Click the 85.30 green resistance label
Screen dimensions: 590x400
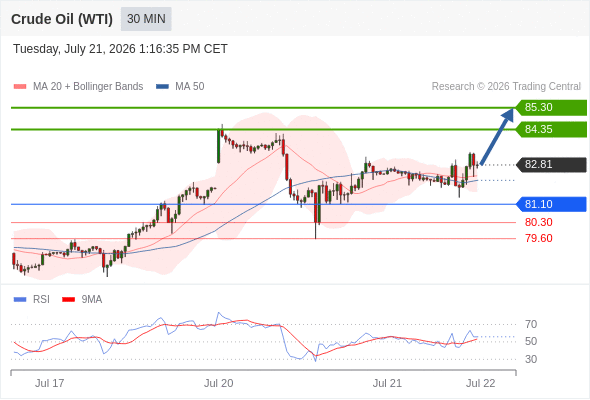coord(551,108)
